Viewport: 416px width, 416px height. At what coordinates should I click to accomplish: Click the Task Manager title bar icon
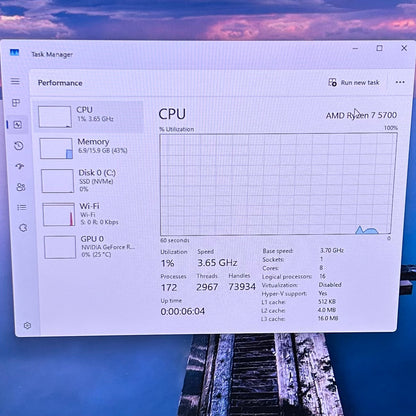pos(15,53)
